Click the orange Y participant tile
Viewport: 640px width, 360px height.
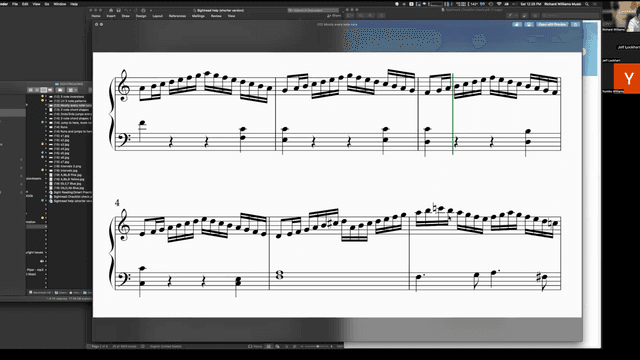coord(628,78)
